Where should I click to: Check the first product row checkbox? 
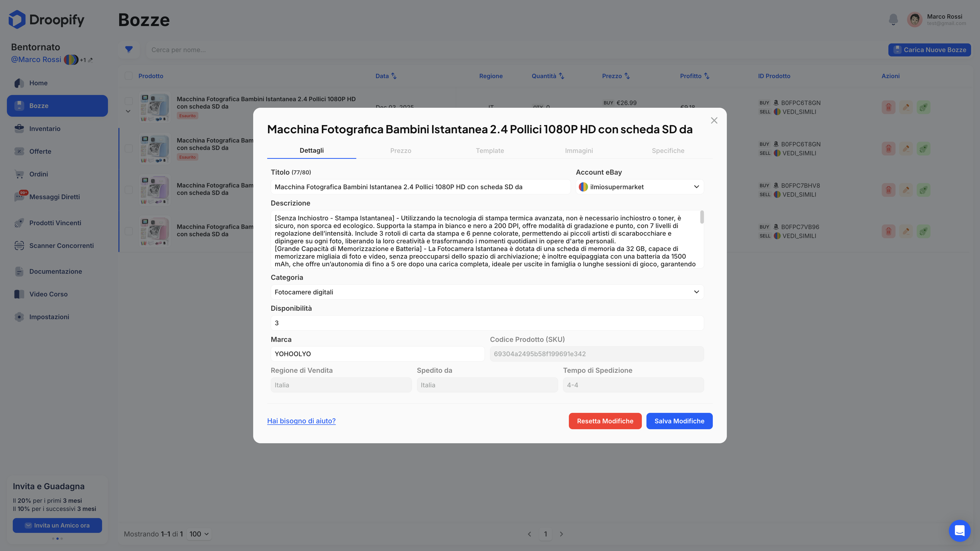click(129, 101)
